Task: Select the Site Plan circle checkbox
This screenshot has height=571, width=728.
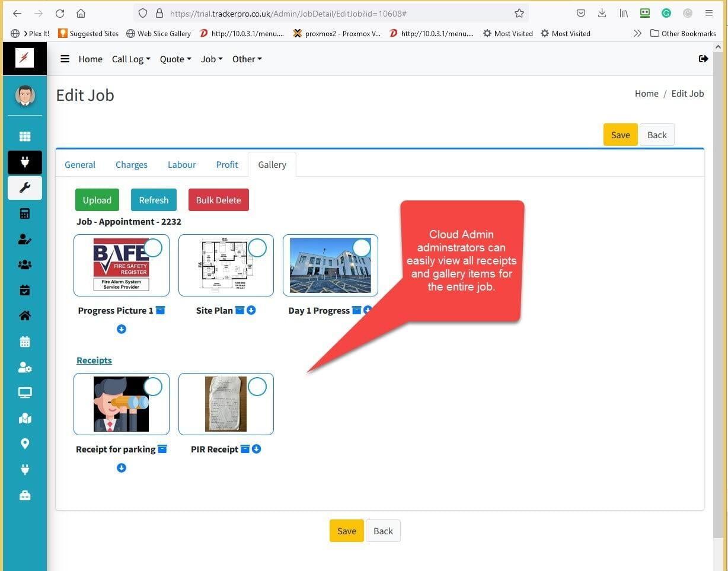Action: [x=257, y=248]
